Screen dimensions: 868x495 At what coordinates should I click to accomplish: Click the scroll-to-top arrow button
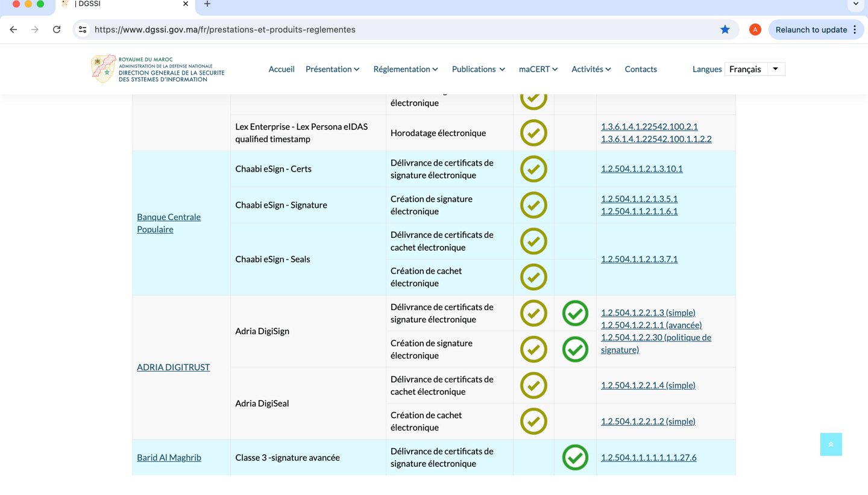(831, 444)
